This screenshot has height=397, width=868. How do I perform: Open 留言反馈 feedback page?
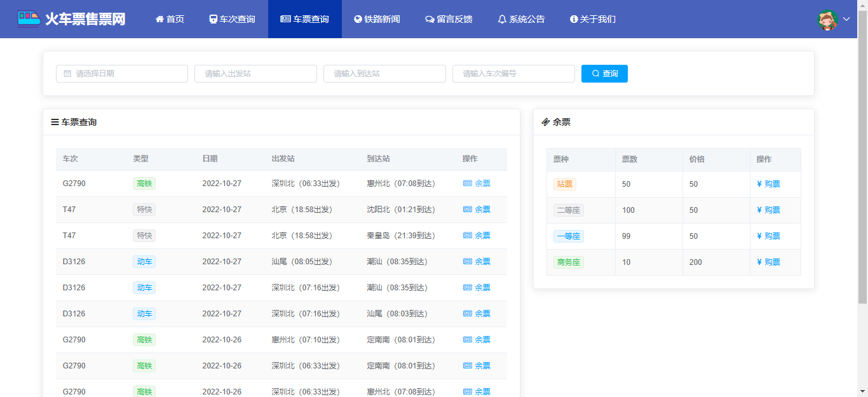click(449, 19)
